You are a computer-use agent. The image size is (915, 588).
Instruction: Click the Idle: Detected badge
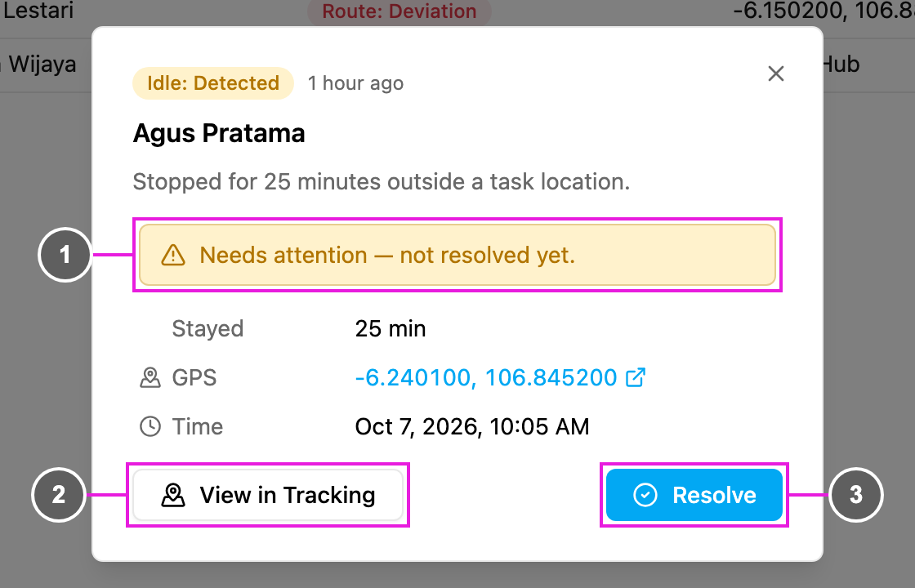tap(213, 82)
